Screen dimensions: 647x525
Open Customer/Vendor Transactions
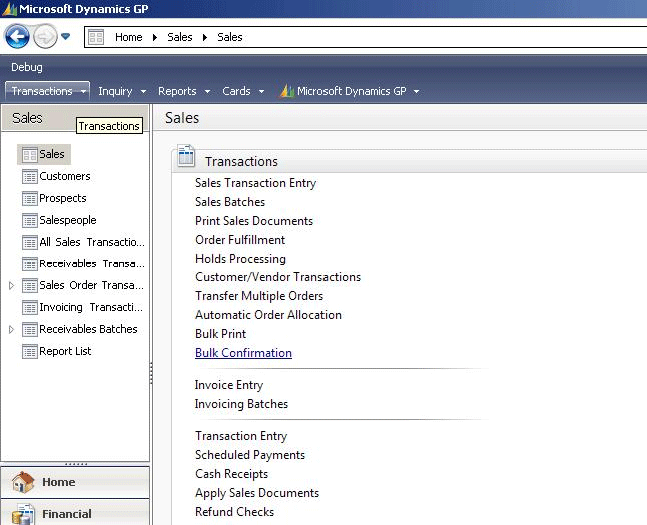click(278, 277)
